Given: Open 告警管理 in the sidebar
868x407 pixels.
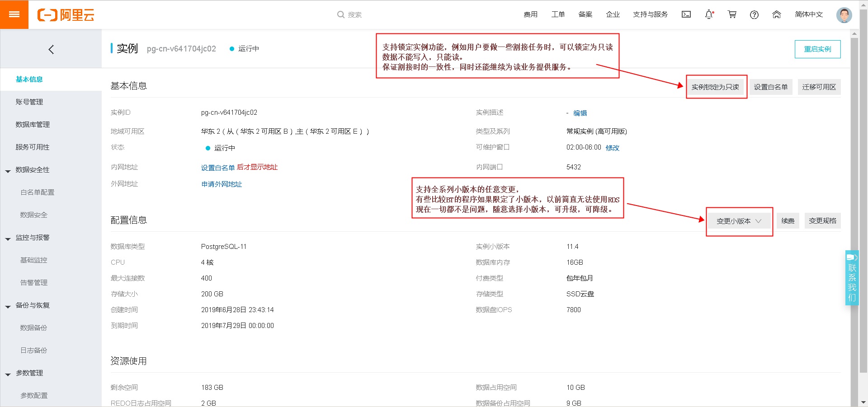Looking at the screenshot, I should point(34,283).
